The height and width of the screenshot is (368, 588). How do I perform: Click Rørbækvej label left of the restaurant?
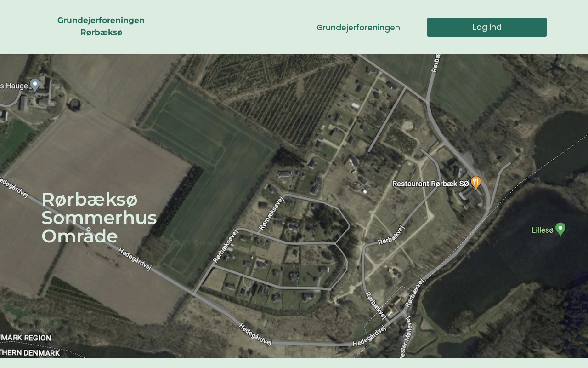[391, 235]
